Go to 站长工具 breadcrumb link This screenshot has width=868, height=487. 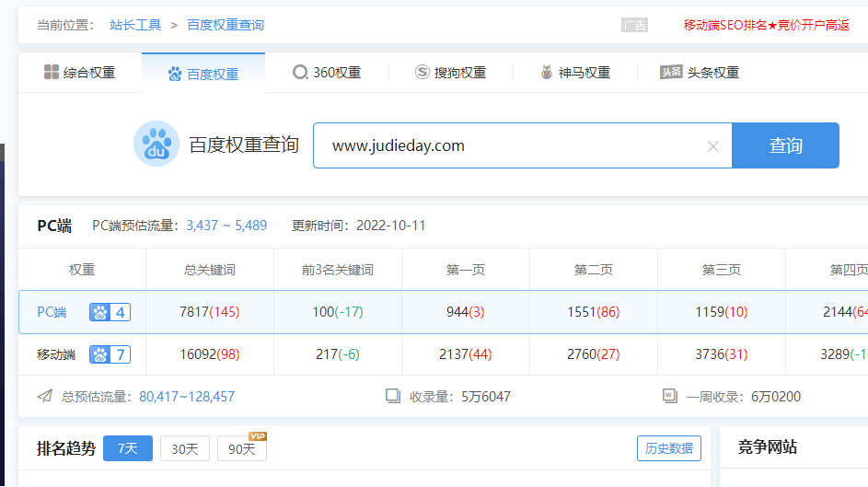pyautogui.click(x=135, y=25)
